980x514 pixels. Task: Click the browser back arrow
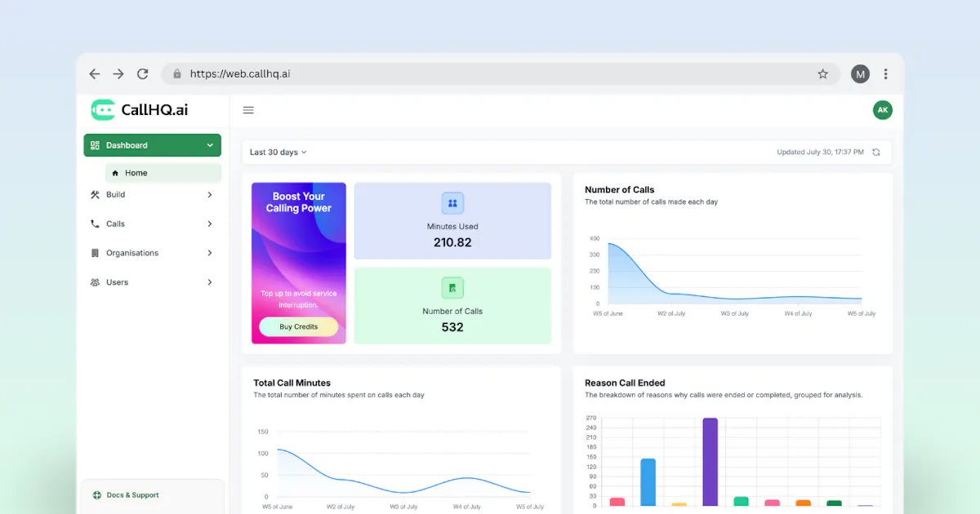point(95,73)
